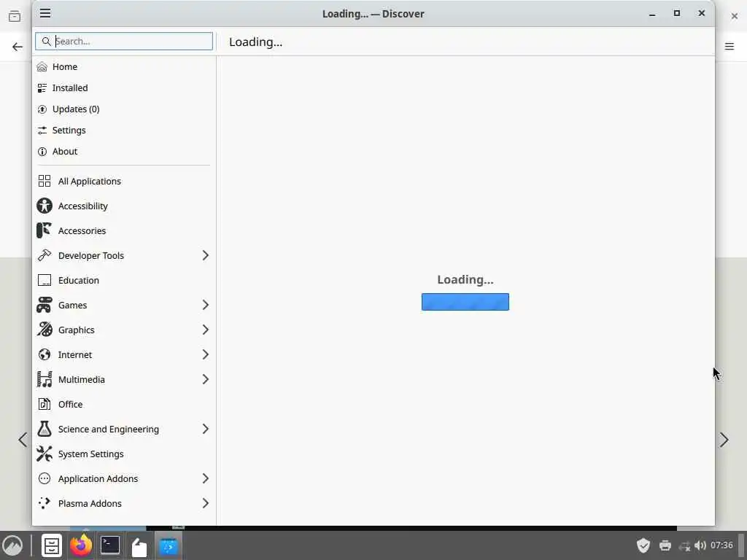Open the terminal from taskbar
This screenshot has width=747, height=560.
(x=110, y=545)
